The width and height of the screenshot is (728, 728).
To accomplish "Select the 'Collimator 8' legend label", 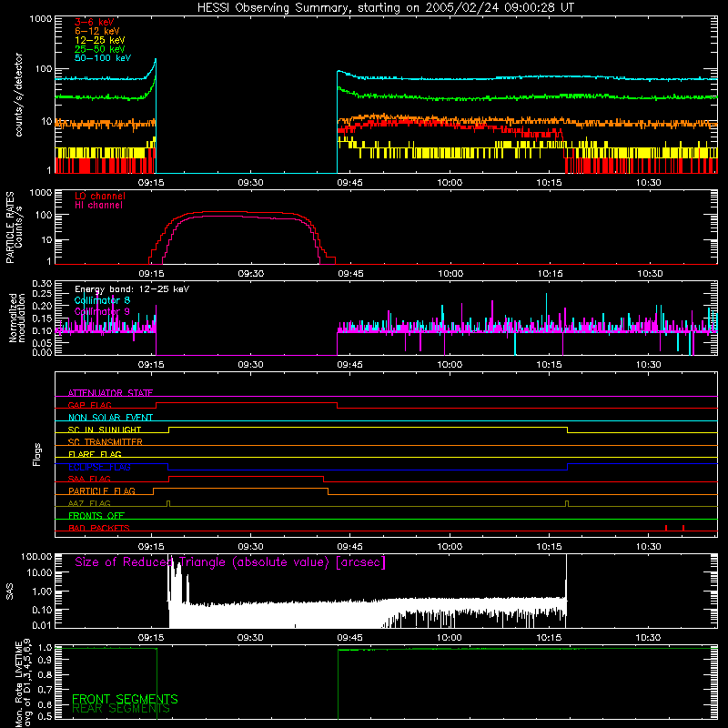I will click(103, 300).
